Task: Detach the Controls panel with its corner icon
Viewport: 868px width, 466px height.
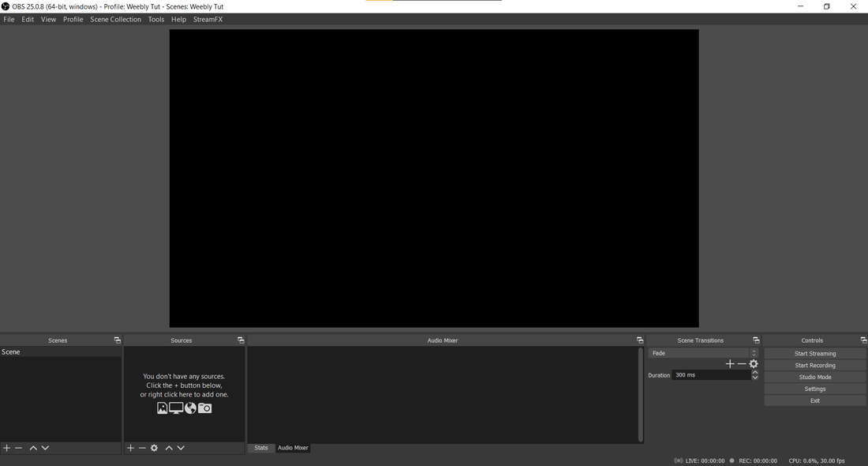Action: click(x=862, y=340)
